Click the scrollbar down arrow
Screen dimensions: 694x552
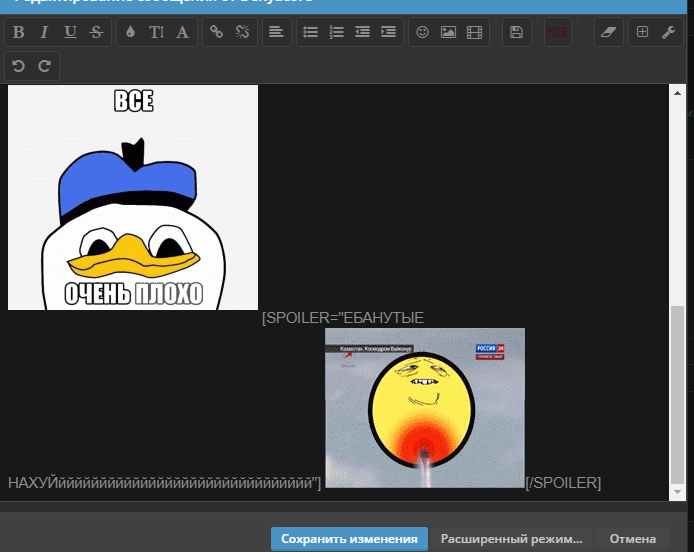click(x=677, y=492)
